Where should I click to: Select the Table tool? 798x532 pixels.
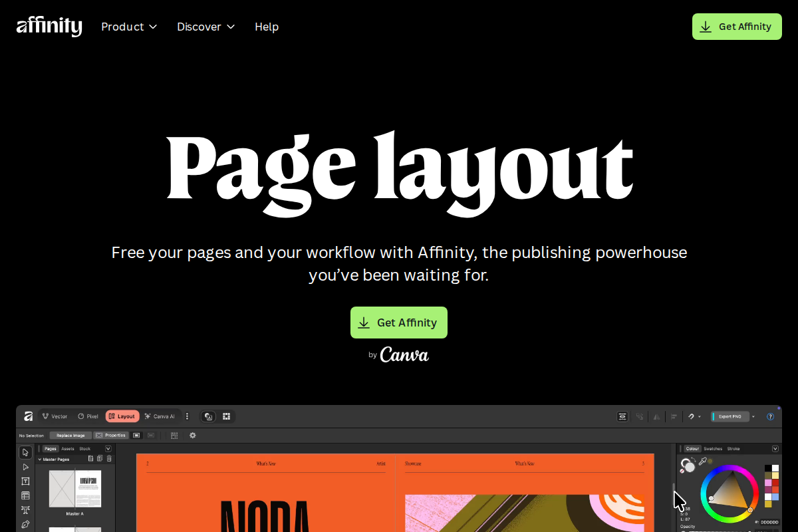tap(25, 495)
